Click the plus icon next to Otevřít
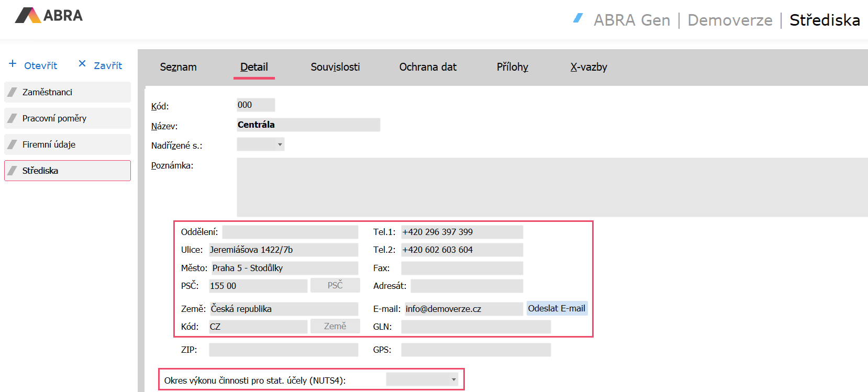 click(13, 64)
